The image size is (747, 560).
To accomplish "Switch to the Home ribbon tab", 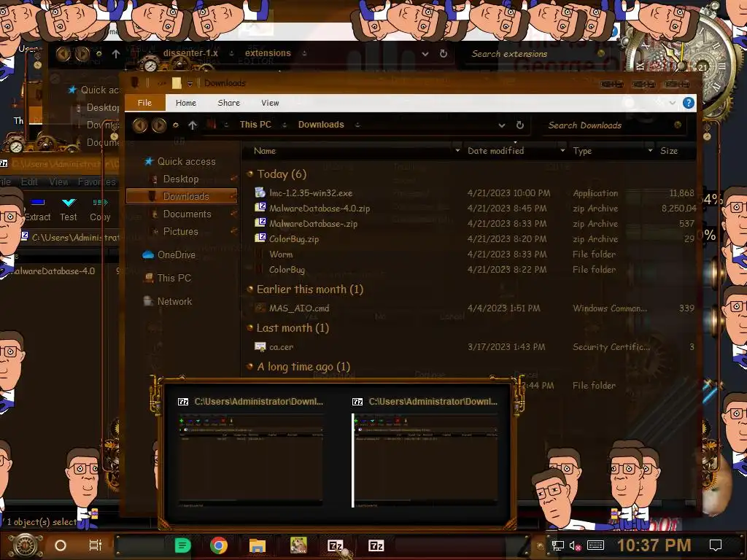I will tap(186, 103).
